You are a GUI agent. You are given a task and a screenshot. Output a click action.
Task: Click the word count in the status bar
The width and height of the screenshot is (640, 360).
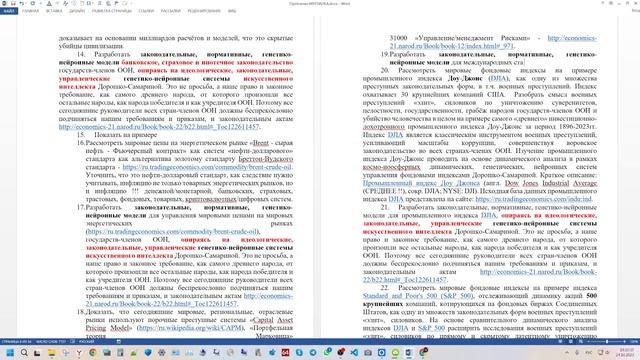coord(51,341)
